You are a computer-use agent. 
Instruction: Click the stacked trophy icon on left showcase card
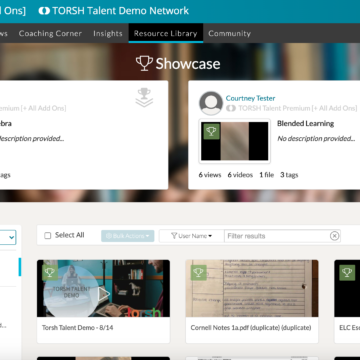[144, 97]
